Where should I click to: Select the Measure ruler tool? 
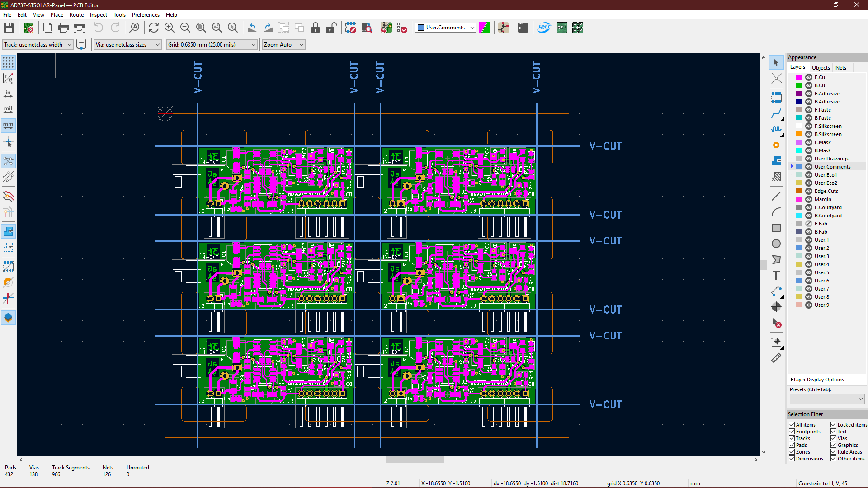coord(777,358)
